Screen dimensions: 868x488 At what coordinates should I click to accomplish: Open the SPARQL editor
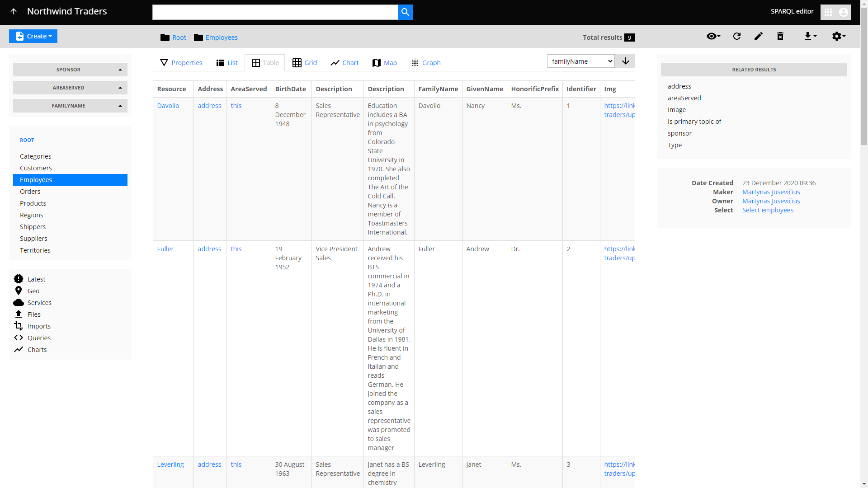792,11
